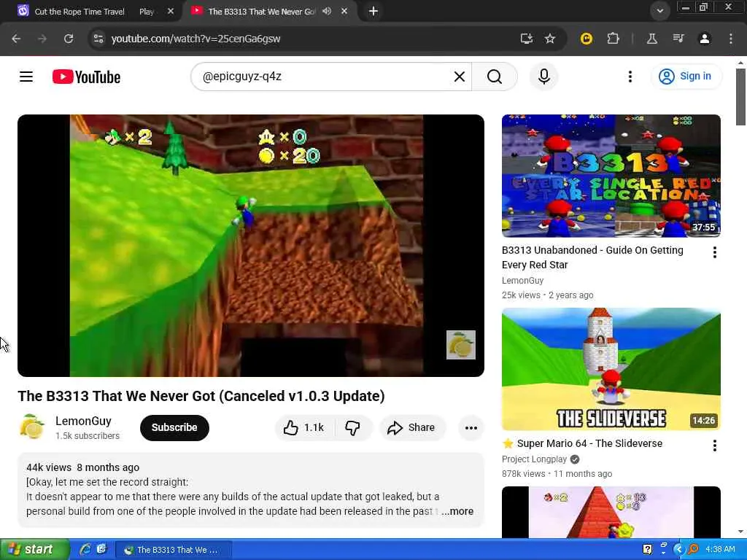Subscribe to LemonGuy
This screenshot has height=560, width=747.
click(174, 427)
